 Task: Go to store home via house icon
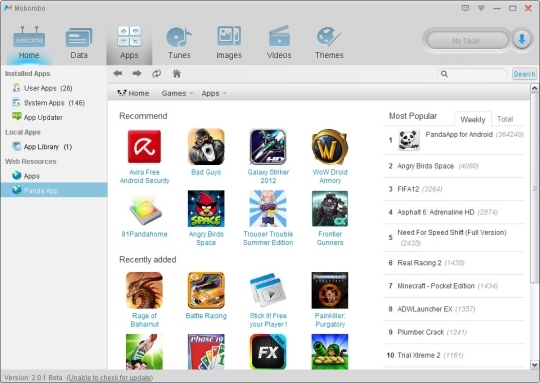[177, 73]
